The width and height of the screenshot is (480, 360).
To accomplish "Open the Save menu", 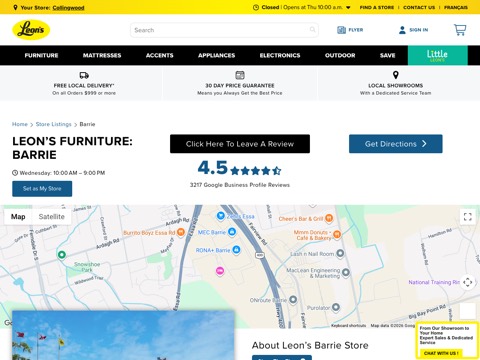I will coord(387,55).
